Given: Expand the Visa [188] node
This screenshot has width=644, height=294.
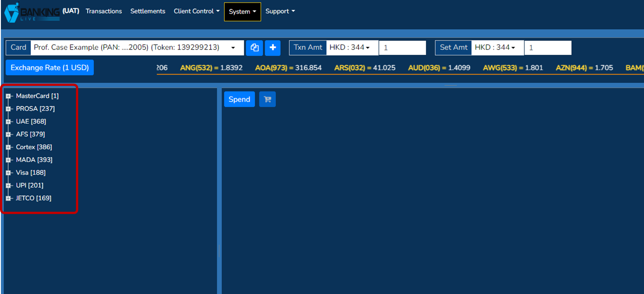Looking at the screenshot, I should point(8,173).
